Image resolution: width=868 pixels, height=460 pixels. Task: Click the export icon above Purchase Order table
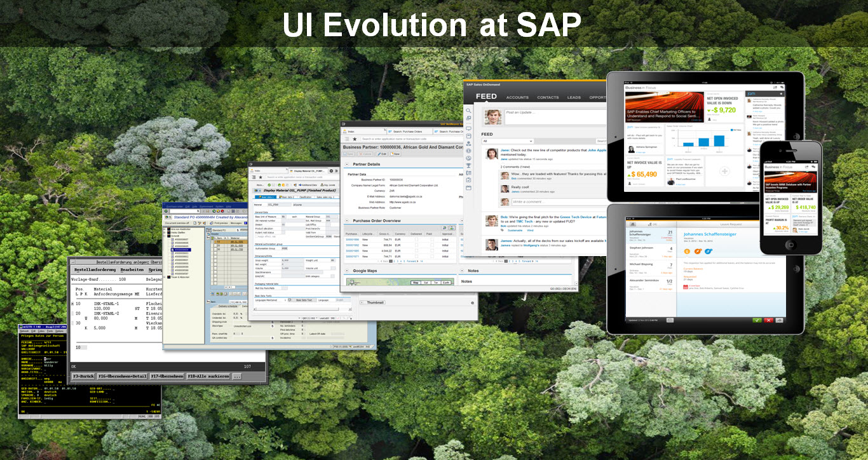click(x=452, y=228)
